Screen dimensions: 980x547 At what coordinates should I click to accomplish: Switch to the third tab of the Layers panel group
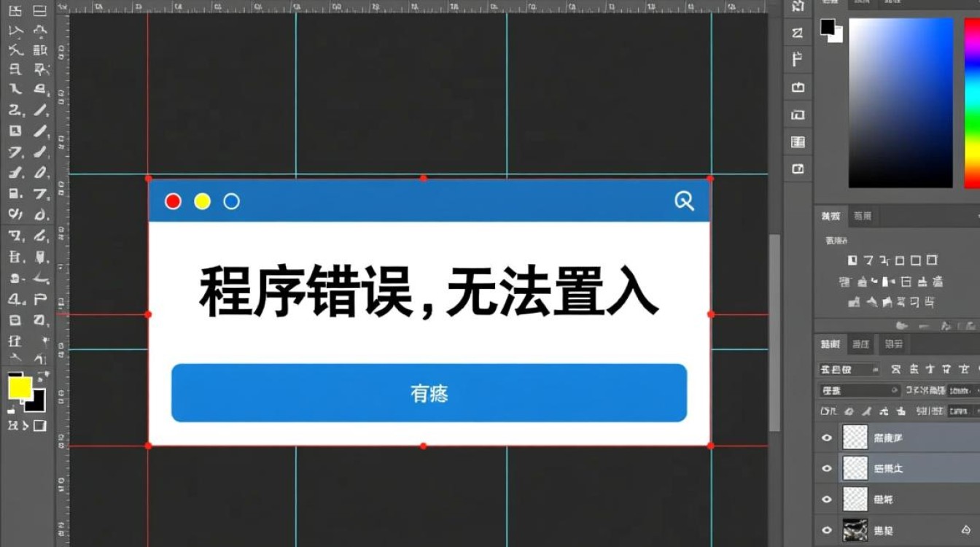click(x=893, y=344)
